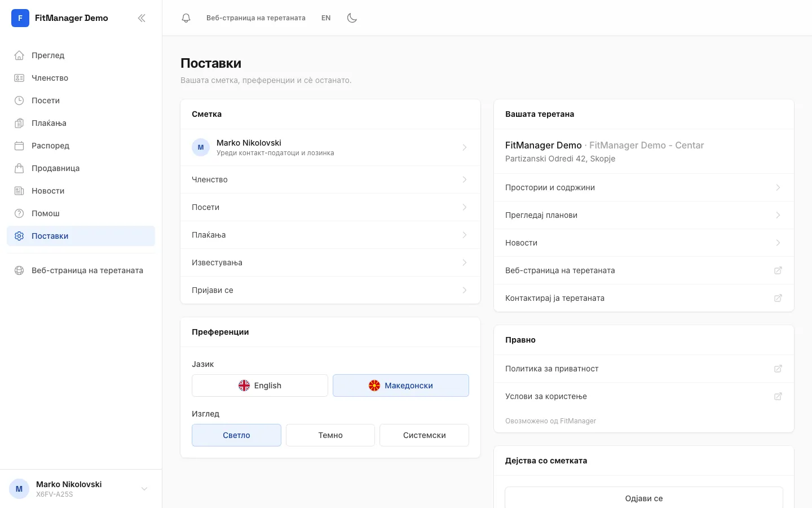Open Новости row in Вашата теретана card
This screenshot has width=812, height=508.
[x=644, y=243]
